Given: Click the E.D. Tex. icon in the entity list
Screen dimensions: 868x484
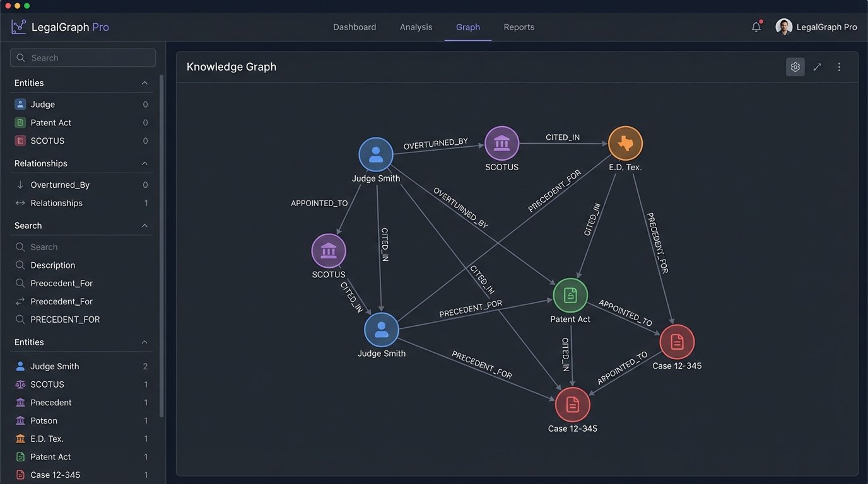Looking at the screenshot, I should tap(21, 438).
